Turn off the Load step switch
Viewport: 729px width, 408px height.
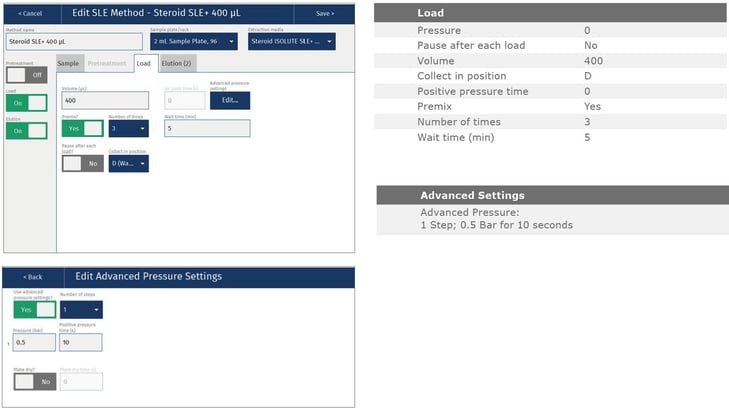pos(27,103)
